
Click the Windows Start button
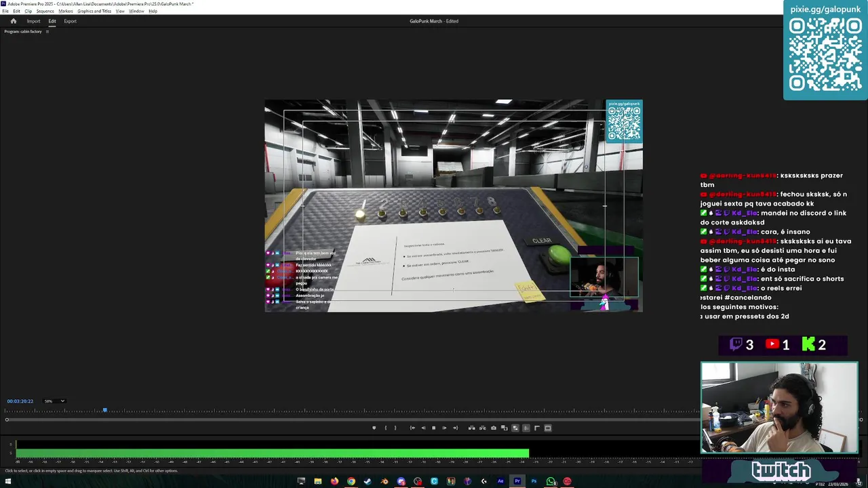[x=9, y=482]
